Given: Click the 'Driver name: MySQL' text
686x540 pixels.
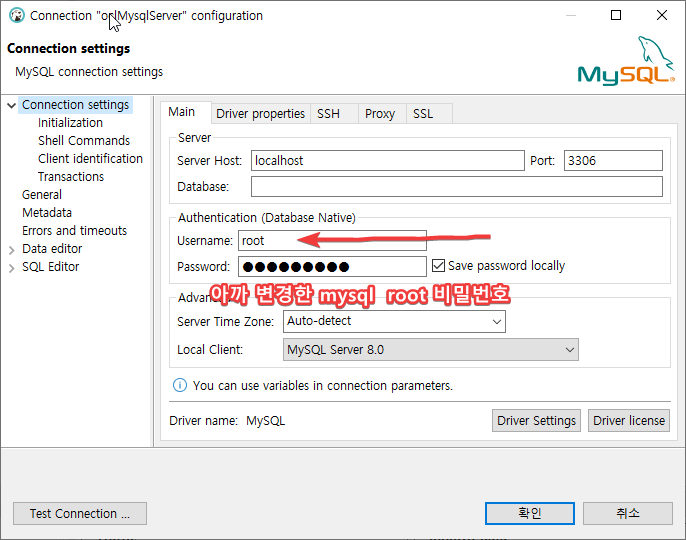Looking at the screenshot, I should click(x=227, y=421).
